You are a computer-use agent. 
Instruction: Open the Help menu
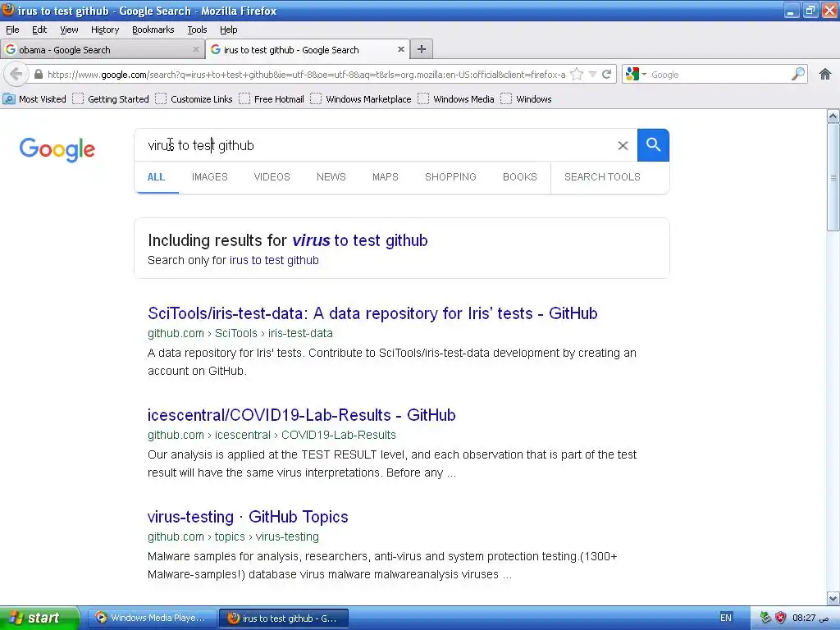tap(228, 30)
